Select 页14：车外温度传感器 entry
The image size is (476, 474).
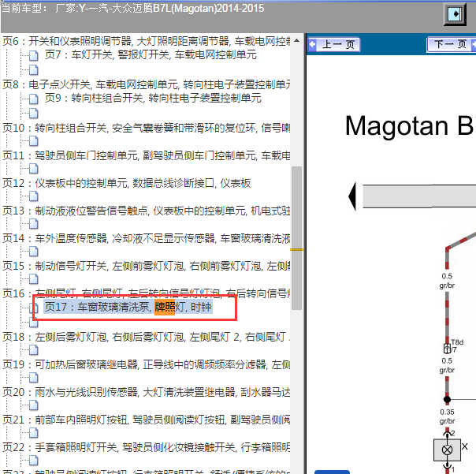click(147, 238)
